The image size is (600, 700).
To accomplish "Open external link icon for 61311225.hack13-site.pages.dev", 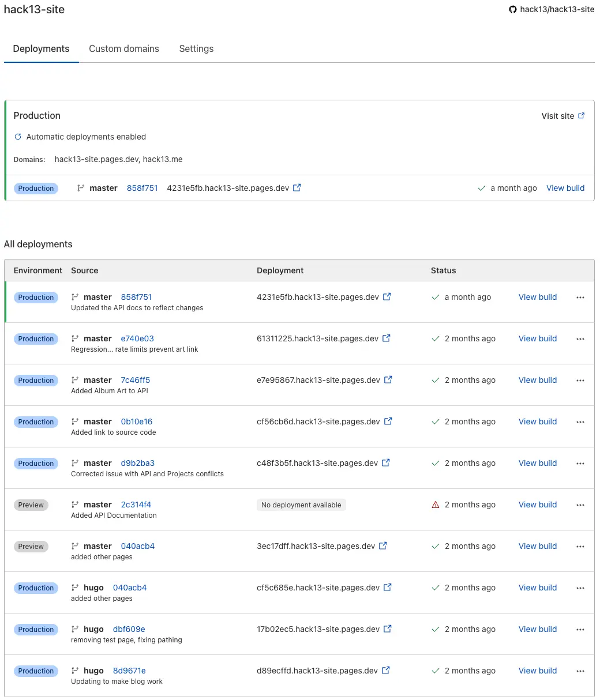I will 387,338.
